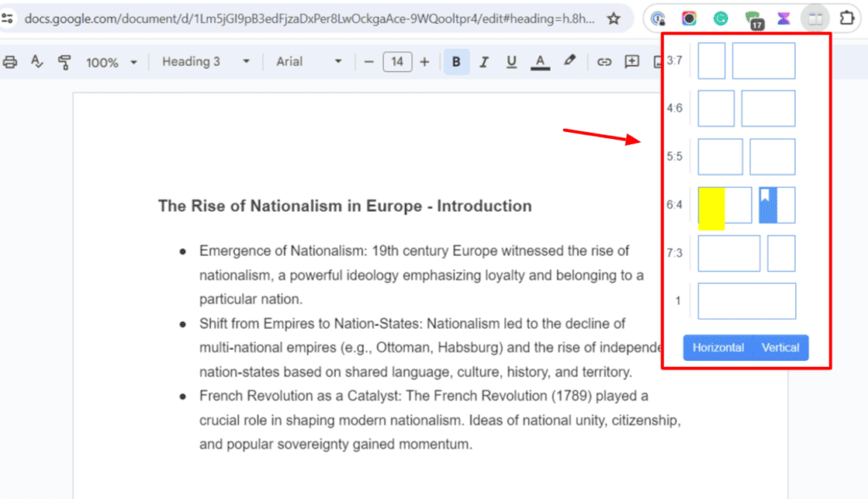Toggle Bold formatting

(456, 62)
